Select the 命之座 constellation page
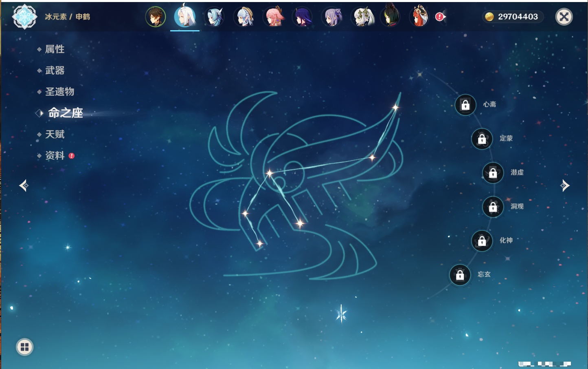This screenshot has height=369, width=588. pyautogui.click(x=65, y=113)
